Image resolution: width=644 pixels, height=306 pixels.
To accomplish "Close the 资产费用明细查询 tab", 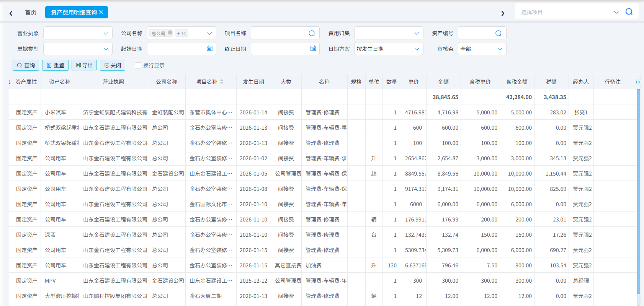I will click(x=101, y=12).
